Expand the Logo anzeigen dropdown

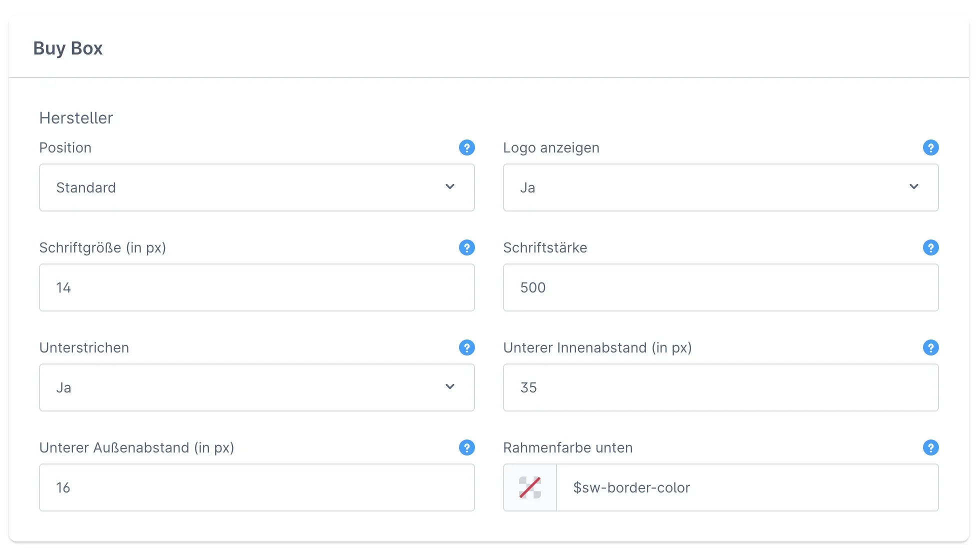click(x=700, y=187)
